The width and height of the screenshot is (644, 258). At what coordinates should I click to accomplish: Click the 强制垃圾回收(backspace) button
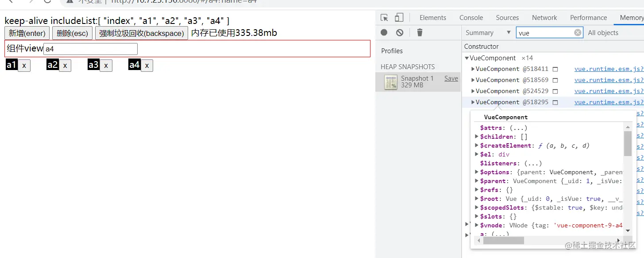tap(142, 33)
